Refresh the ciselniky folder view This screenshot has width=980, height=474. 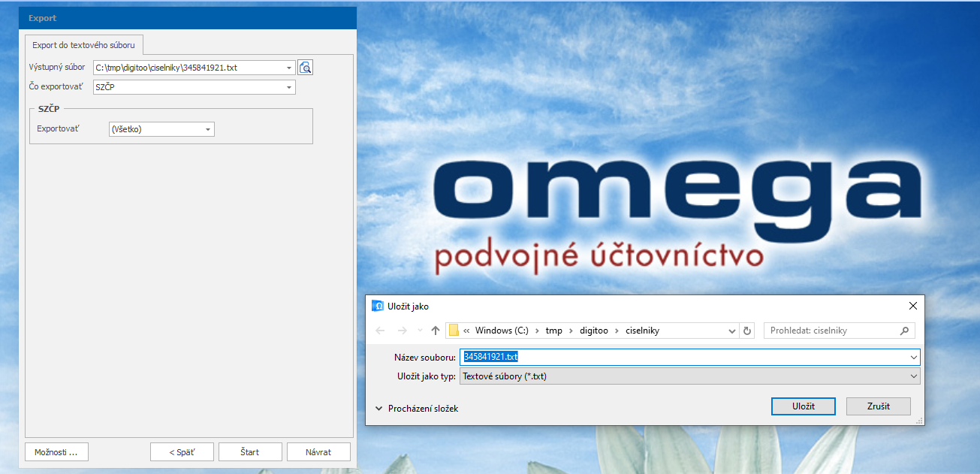pos(747,331)
